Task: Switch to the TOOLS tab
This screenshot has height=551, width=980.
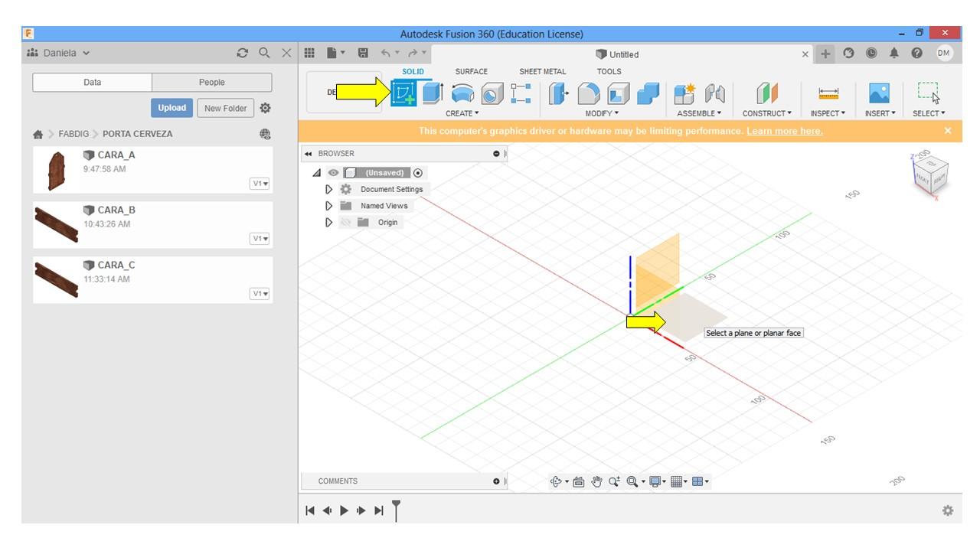Action: (609, 71)
